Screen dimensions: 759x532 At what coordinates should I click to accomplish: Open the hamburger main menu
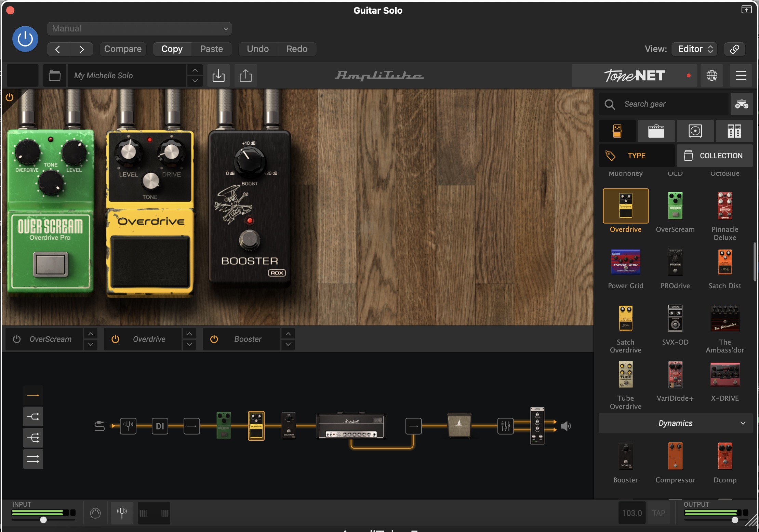741,76
